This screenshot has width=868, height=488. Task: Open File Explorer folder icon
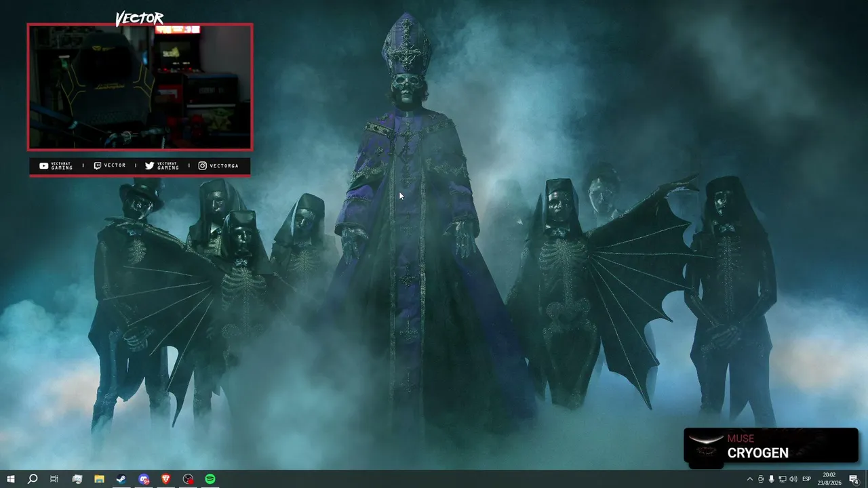coord(99,479)
